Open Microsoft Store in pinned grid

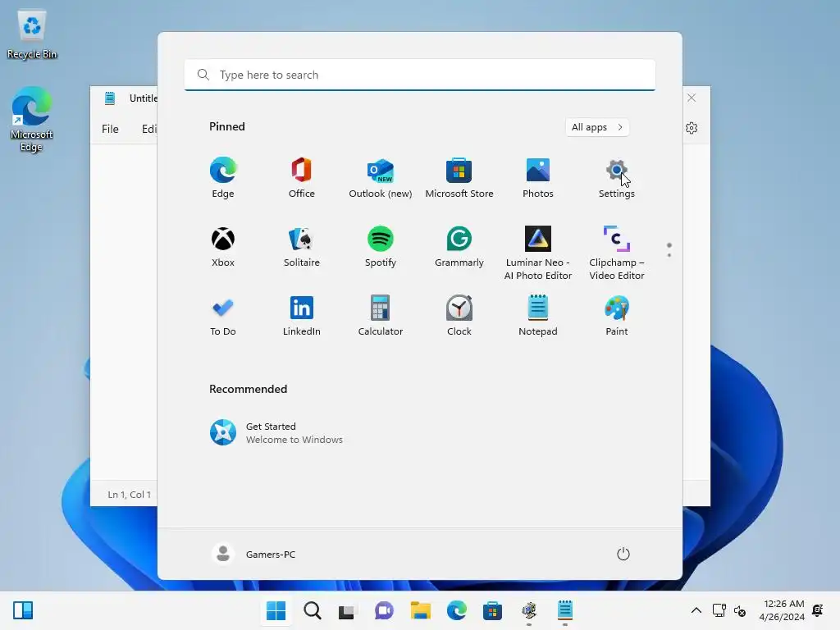[x=459, y=178]
